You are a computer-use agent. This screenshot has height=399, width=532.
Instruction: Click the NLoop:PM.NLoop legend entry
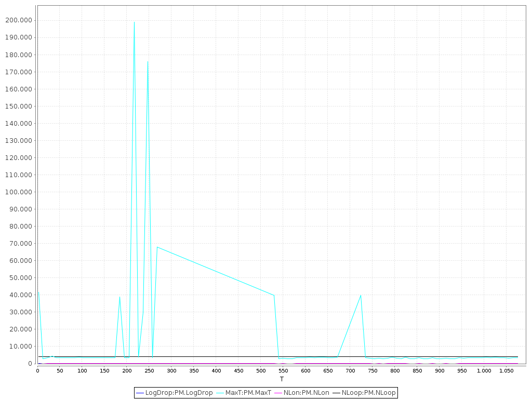(364, 393)
